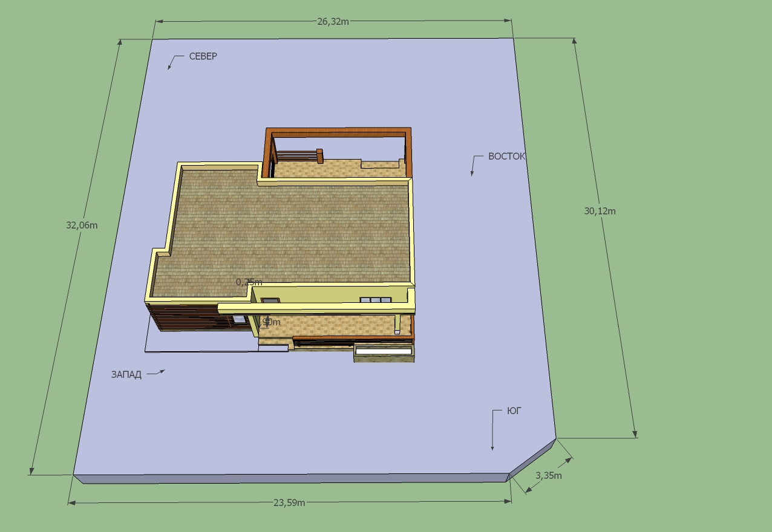
Task: Select the ВОСТОК direction label
Action: pos(507,156)
